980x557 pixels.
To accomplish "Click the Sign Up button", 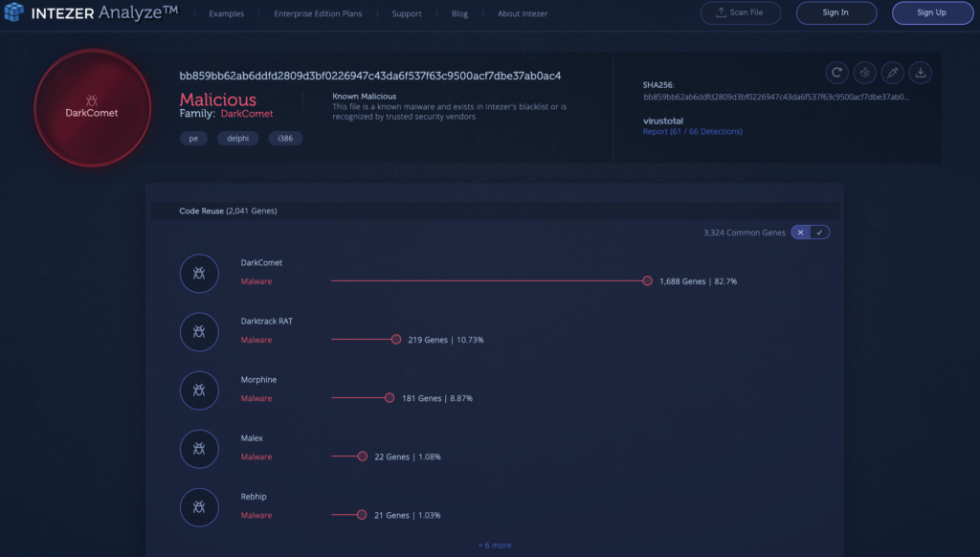I will click(932, 12).
